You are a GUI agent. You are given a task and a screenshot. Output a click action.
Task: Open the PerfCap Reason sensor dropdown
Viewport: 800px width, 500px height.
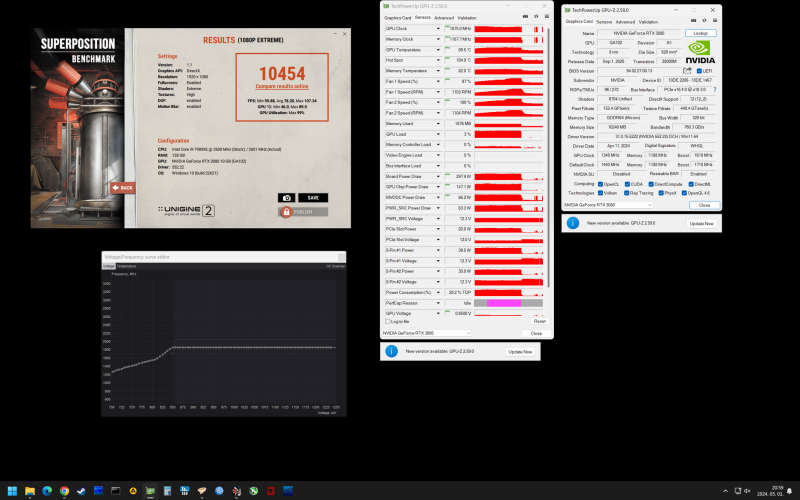[x=438, y=303]
